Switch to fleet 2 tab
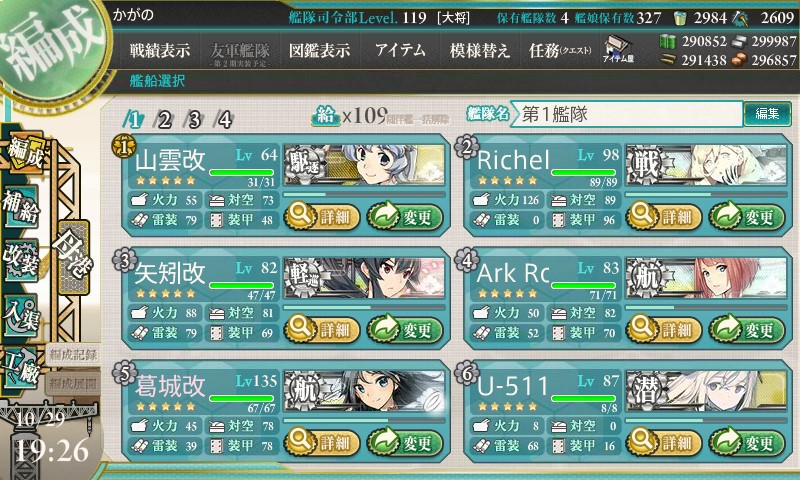800x480 pixels. (164, 120)
